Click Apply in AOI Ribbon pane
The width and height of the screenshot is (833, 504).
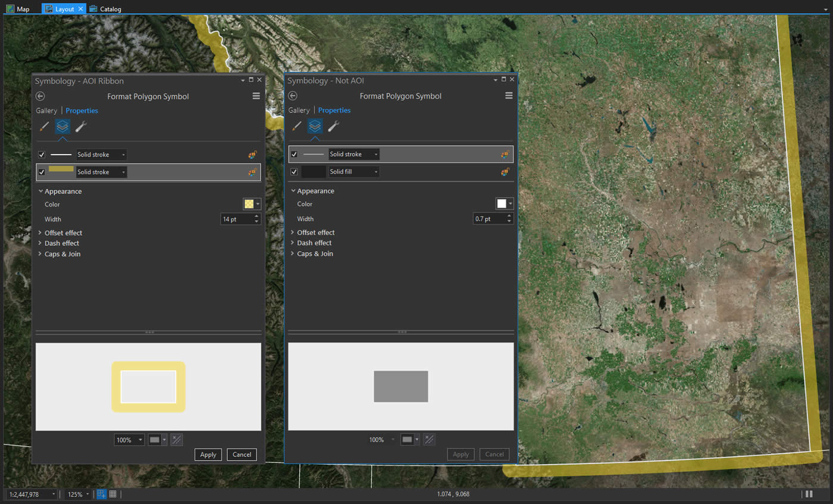pyautogui.click(x=208, y=455)
